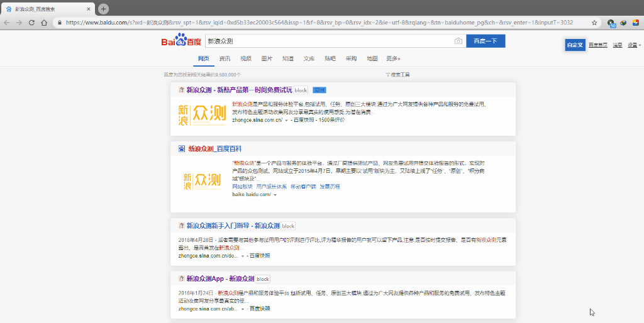Click favicon beside 新酷产品第一时间免费试玩 result
Viewport: 644px width, 323px height.
click(x=181, y=90)
